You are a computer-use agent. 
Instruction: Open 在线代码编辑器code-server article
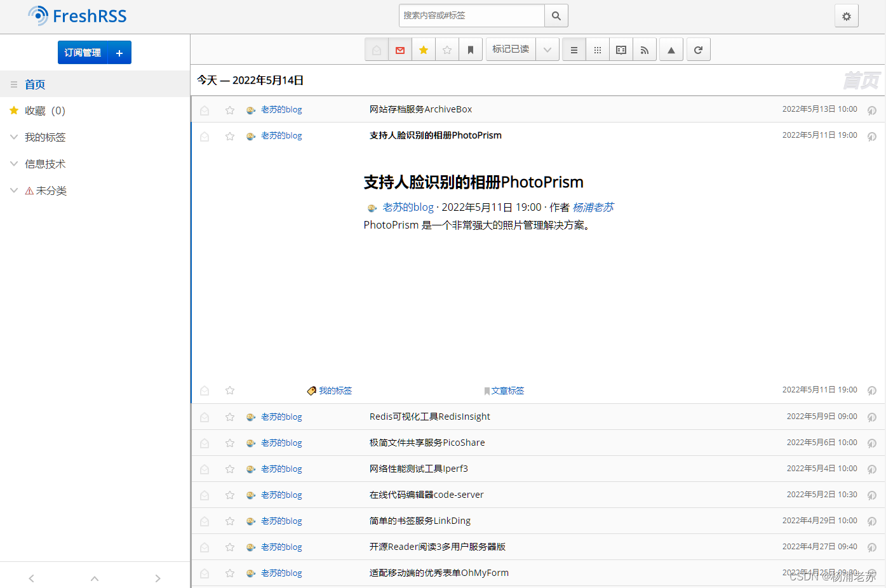(426, 495)
